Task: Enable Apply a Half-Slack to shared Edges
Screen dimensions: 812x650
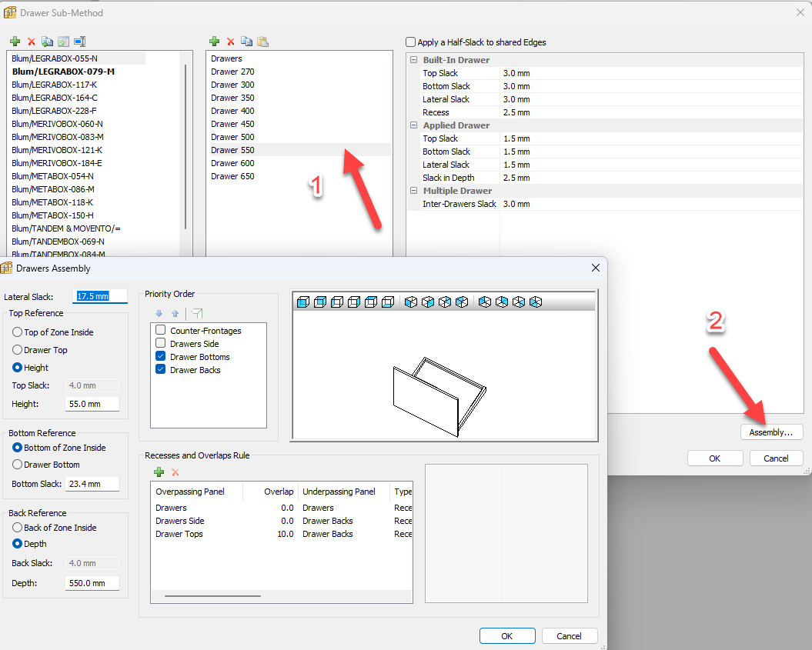Action: 410,42
